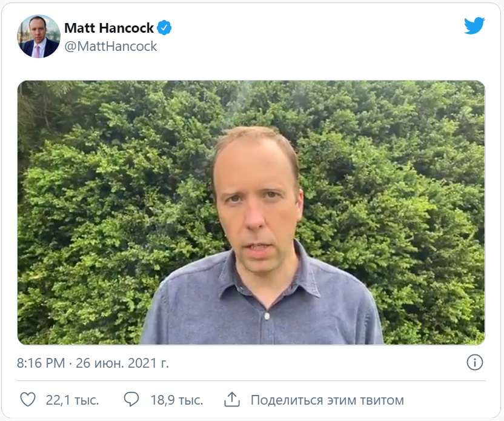
Task: Click the share upload arrow icon
Action: (x=232, y=399)
